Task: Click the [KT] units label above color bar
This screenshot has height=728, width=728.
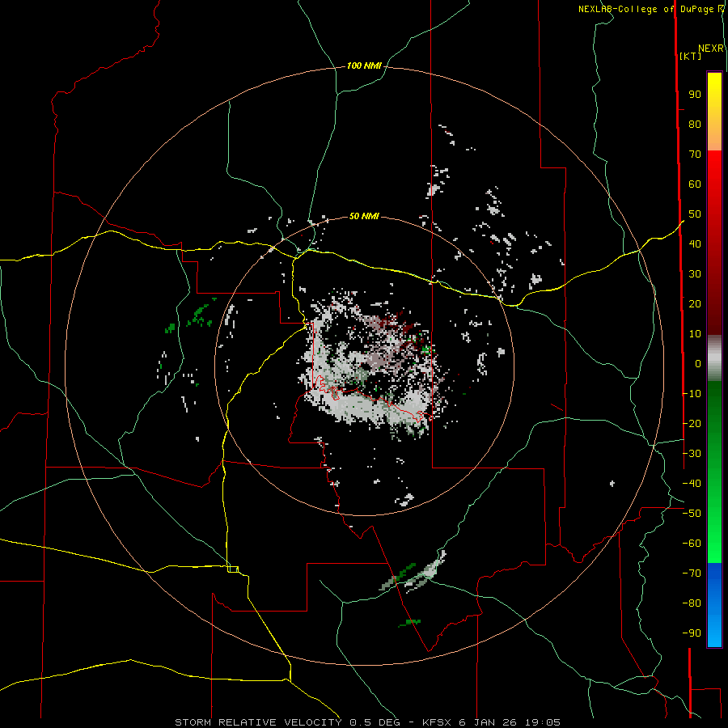Action: tap(691, 56)
